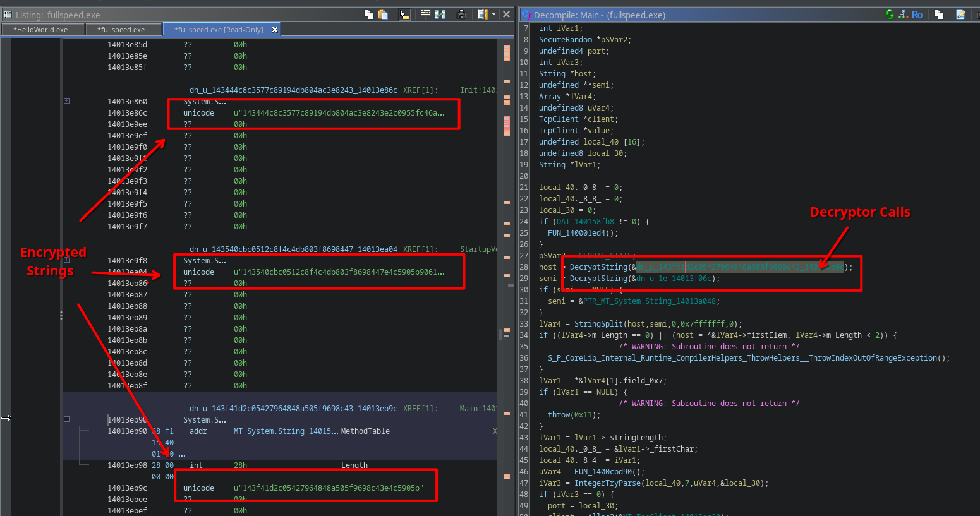Select the *fullspeed.exe [Read-Only] tab
Image resolution: width=980 pixels, height=516 pixels.
[219, 30]
